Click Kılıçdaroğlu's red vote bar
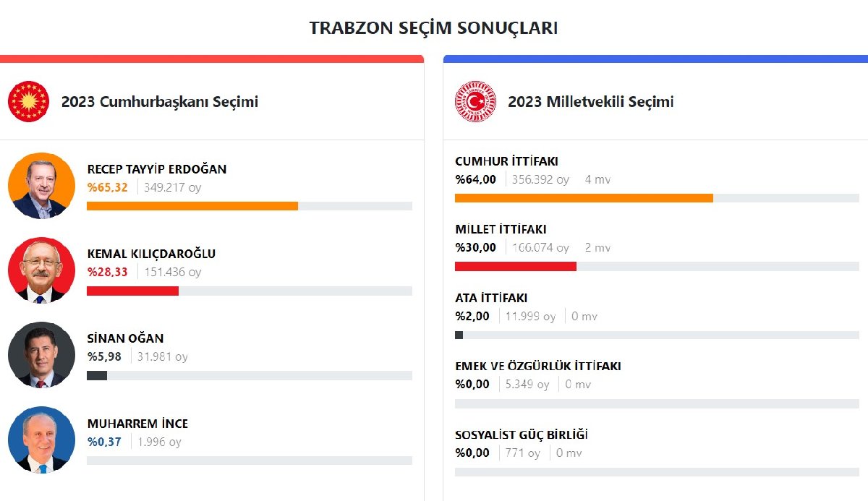Image resolution: width=868 pixels, height=501 pixels. tap(132, 291)
